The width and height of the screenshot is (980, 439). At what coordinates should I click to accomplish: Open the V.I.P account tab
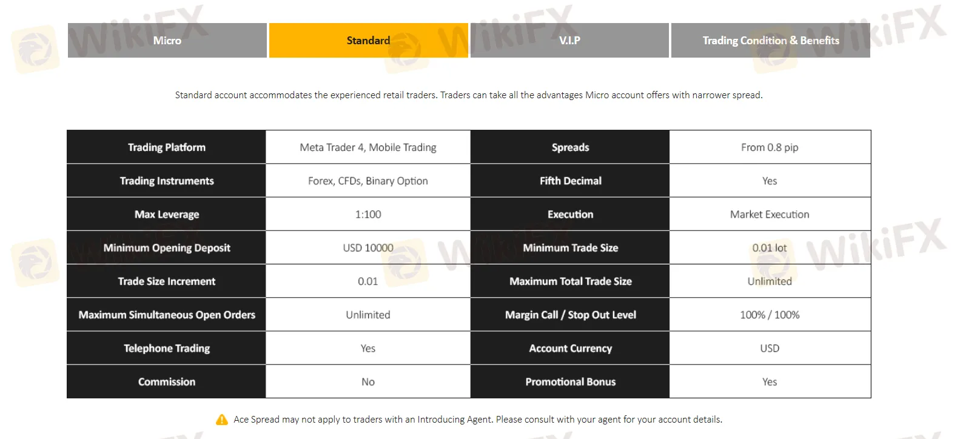click(x=569, y=41)
